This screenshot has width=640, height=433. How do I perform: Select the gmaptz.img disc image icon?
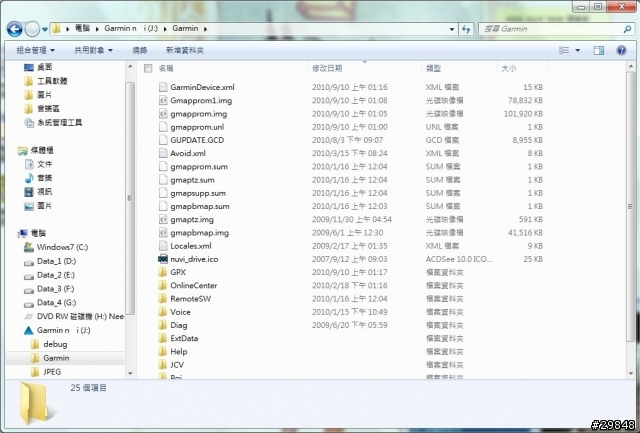(x=163, y=219)
